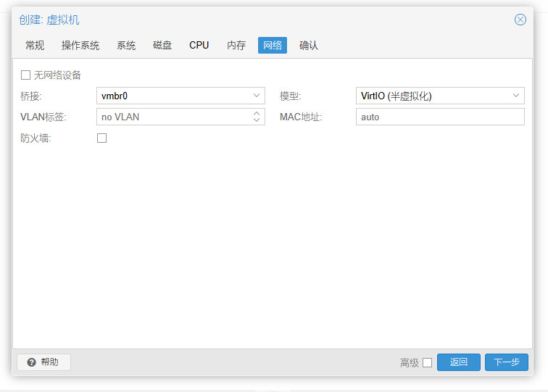Click inside the VLAN标签 text field
The height and width of the screenshot is (392, 548).
click(x=173, y=117)
